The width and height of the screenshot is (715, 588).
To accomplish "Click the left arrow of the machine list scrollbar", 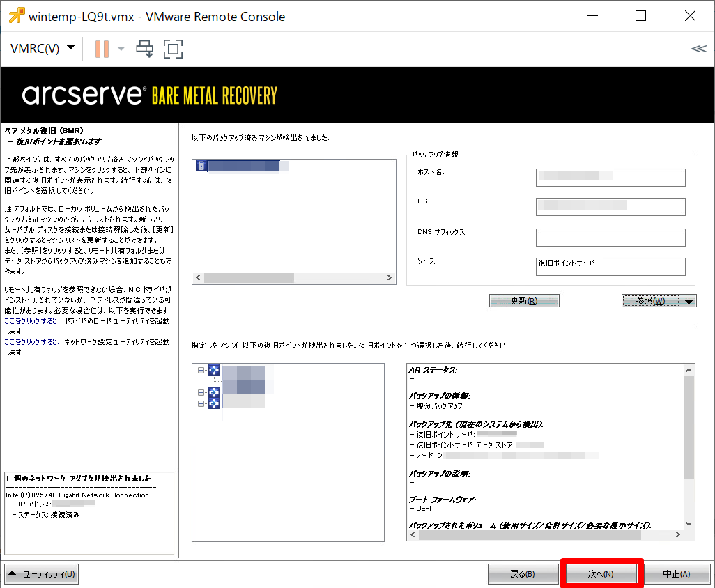I will point(198,277).
